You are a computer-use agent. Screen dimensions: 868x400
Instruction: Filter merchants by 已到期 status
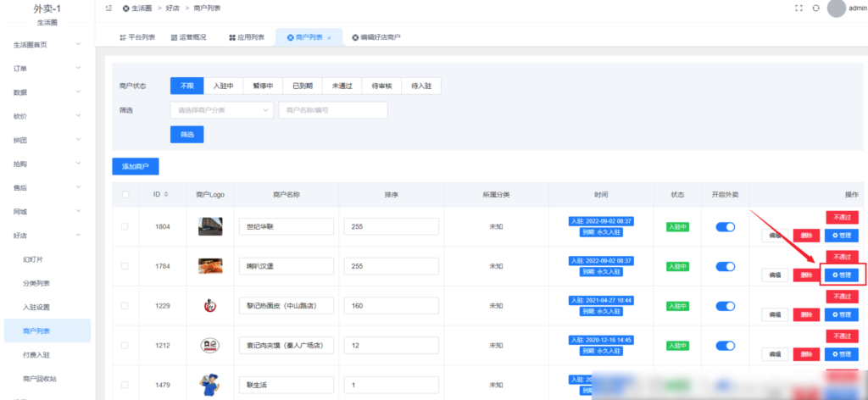tap(303, 86)
